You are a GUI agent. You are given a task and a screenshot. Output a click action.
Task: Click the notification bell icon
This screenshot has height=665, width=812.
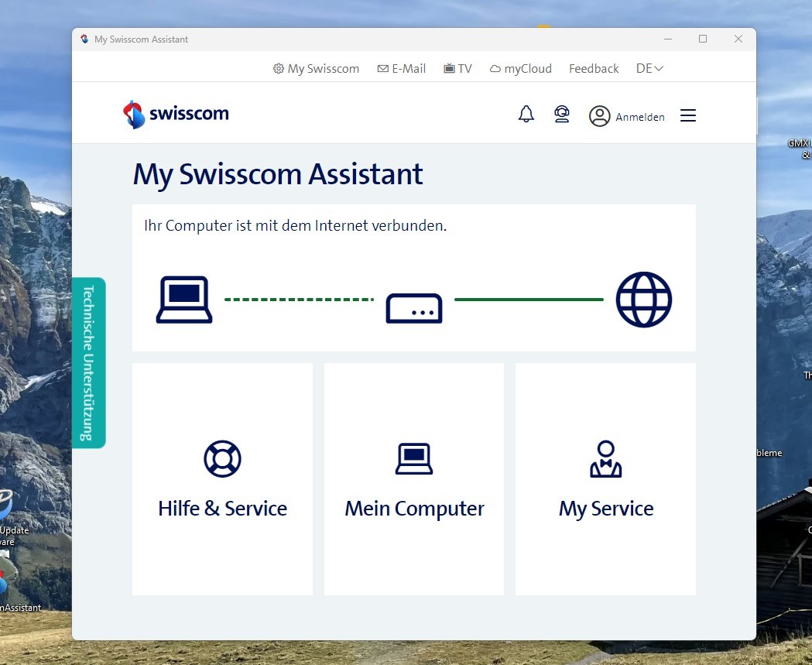coord(526,115)
